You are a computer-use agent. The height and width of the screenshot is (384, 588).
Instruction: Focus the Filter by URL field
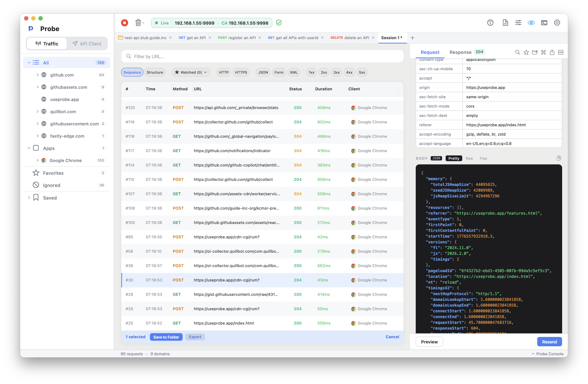click(262, 57)
